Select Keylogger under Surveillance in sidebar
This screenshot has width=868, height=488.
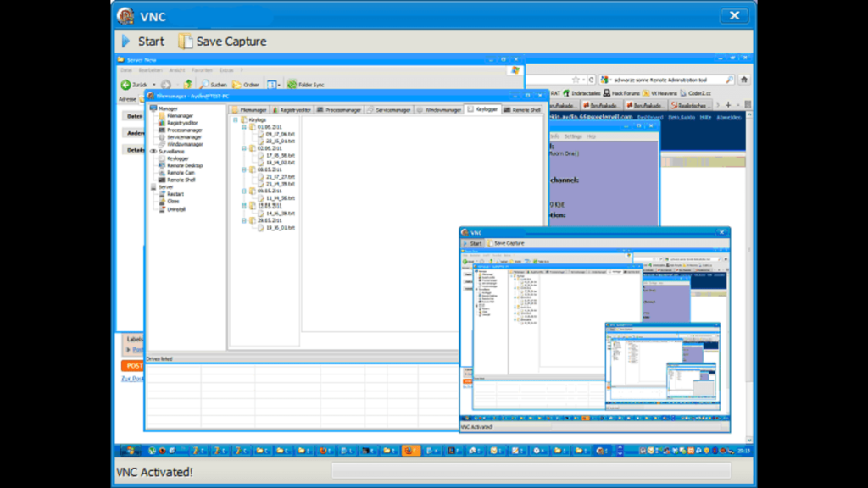[178, 158]
